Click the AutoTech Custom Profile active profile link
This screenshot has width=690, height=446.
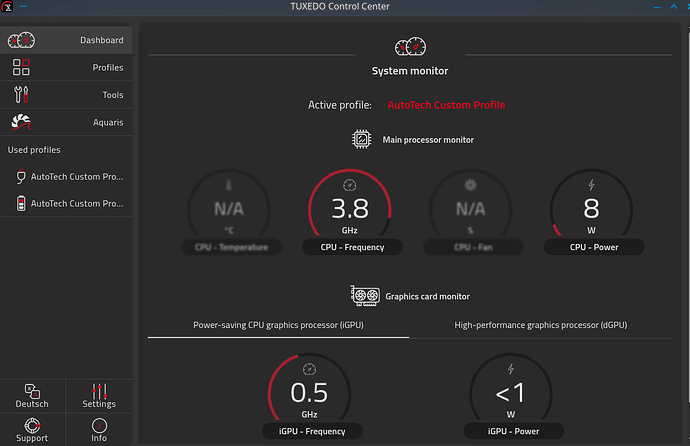(446, 105)
